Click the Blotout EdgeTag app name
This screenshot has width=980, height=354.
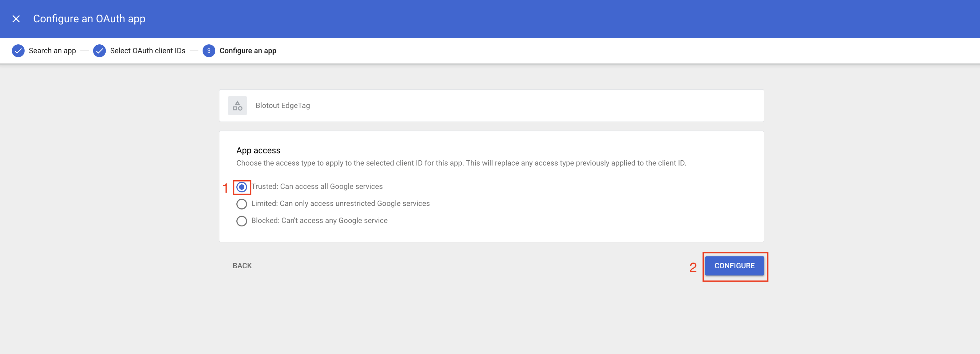coord(283,106)
